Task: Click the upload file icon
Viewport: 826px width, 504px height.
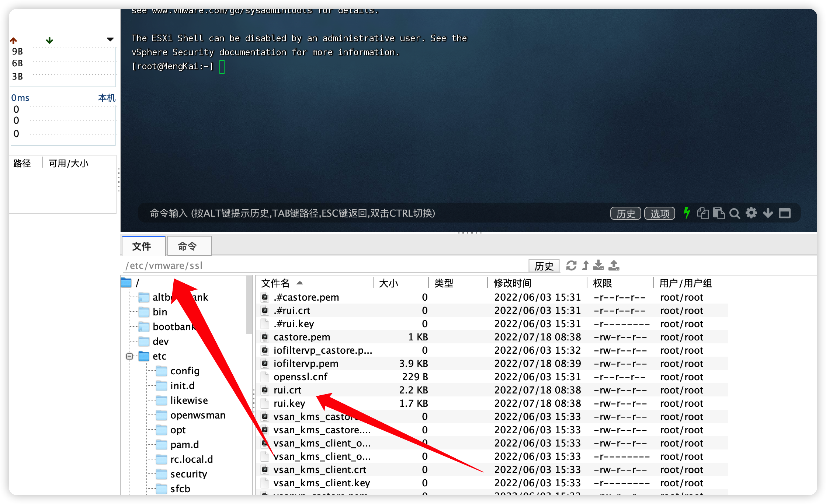Action: tap(614, 265)
